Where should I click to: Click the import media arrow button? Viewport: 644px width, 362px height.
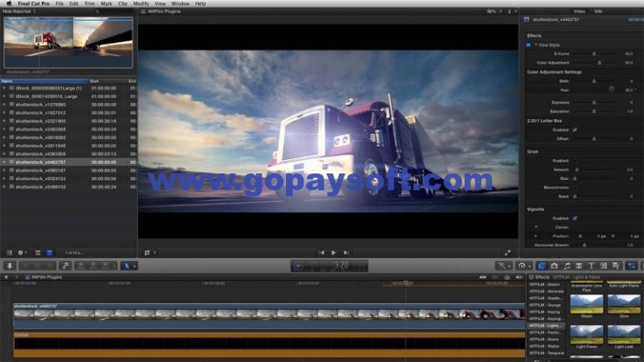click(9, 266)
